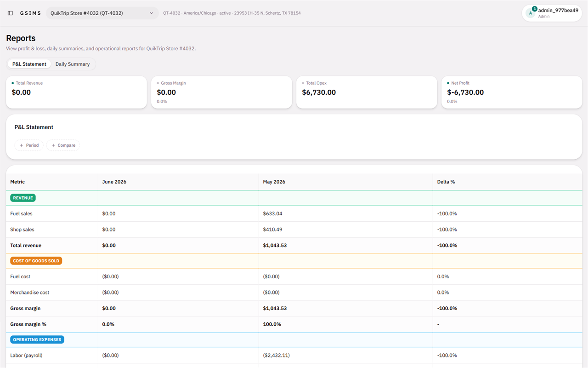
Task: Select the Total Revenue card
Action: click(x=76, y=92)
